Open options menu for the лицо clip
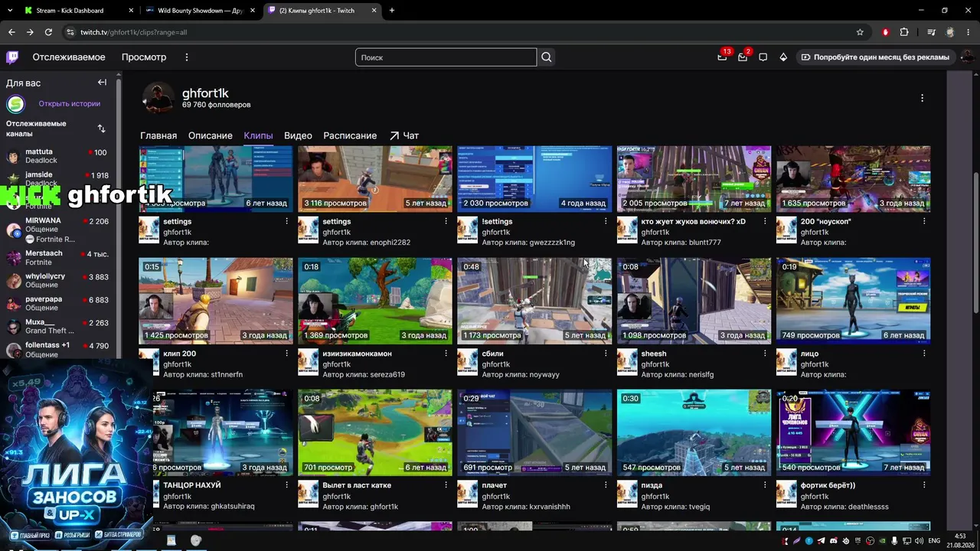980x551 pixels. (x=924, y=354)
